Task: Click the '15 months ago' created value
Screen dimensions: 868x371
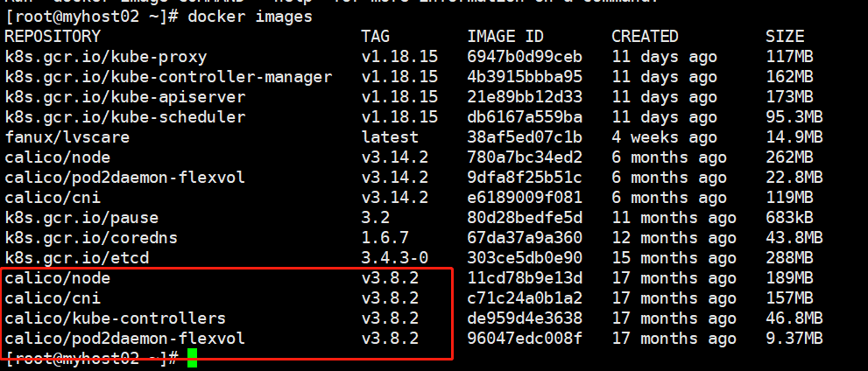Action: (x=674, y=257)
